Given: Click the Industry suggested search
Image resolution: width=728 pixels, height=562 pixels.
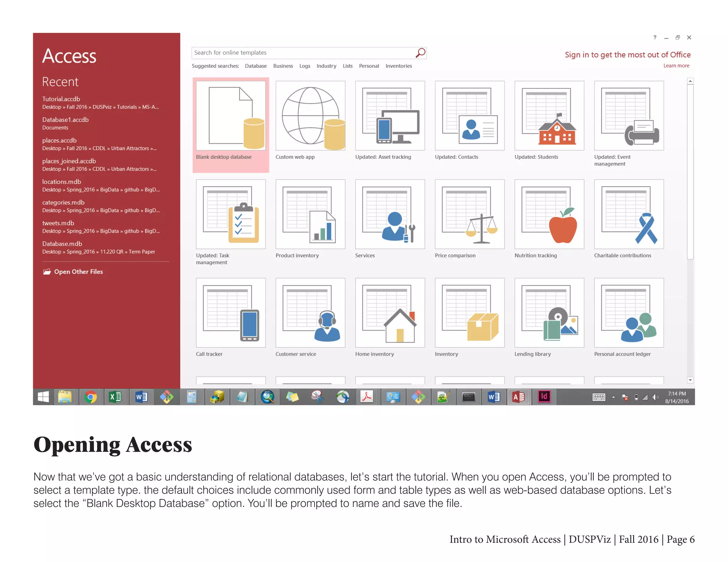Looking at the screenshot, I should (326, 66).
